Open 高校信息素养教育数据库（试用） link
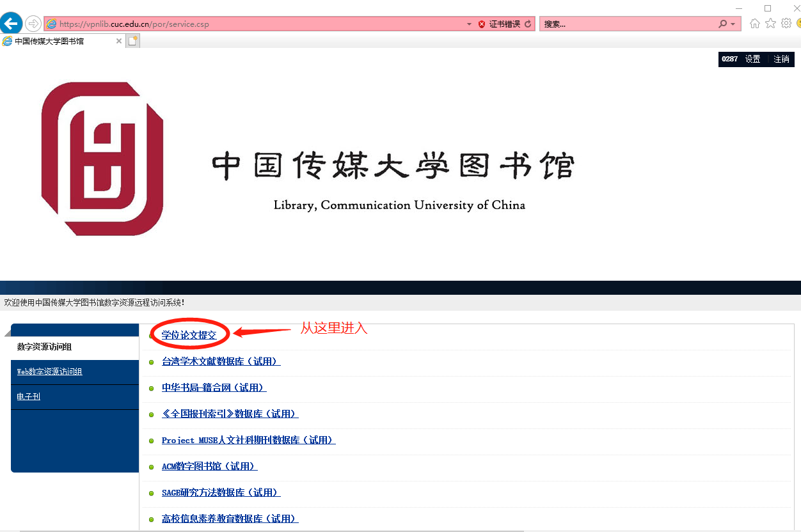Screen dimensions: 801x532 [x=230, y=519]
